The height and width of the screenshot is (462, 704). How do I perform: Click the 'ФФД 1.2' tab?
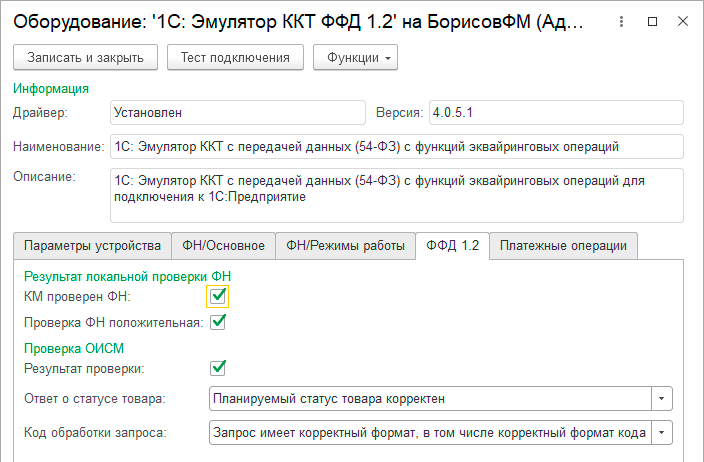click(452, 246)
